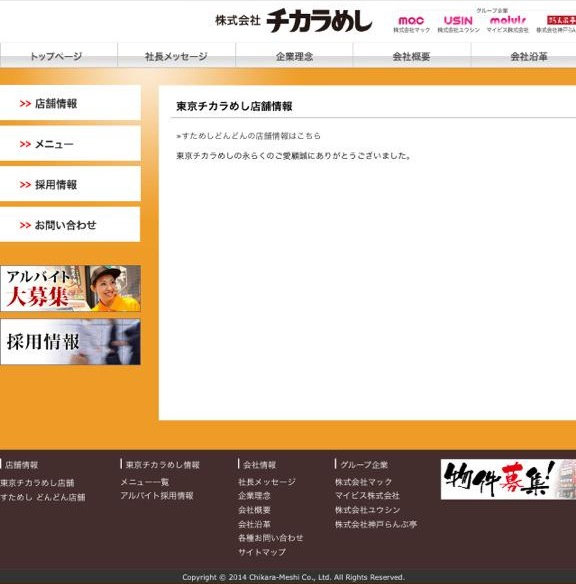Screen dimensions: 576x584
Task: Click the 採用情報 photo banner
Action: pyautogui.click(x=70, y=342)
